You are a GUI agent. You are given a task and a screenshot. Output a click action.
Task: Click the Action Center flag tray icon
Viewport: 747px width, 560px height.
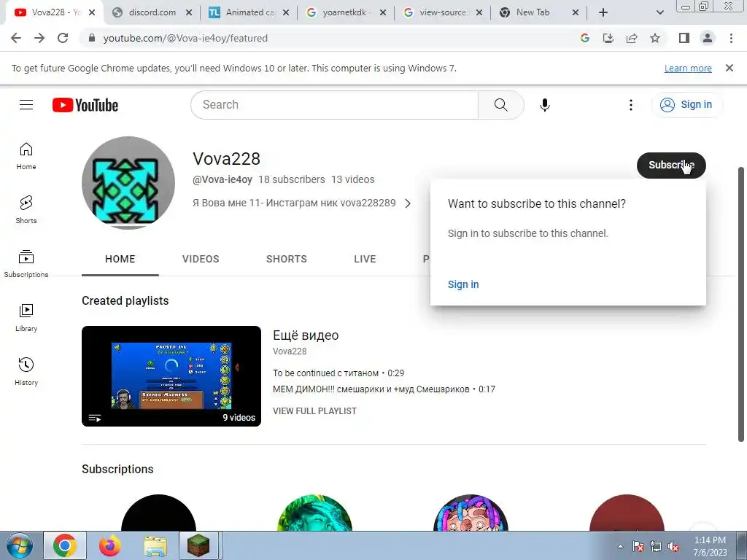coord(638,547)
